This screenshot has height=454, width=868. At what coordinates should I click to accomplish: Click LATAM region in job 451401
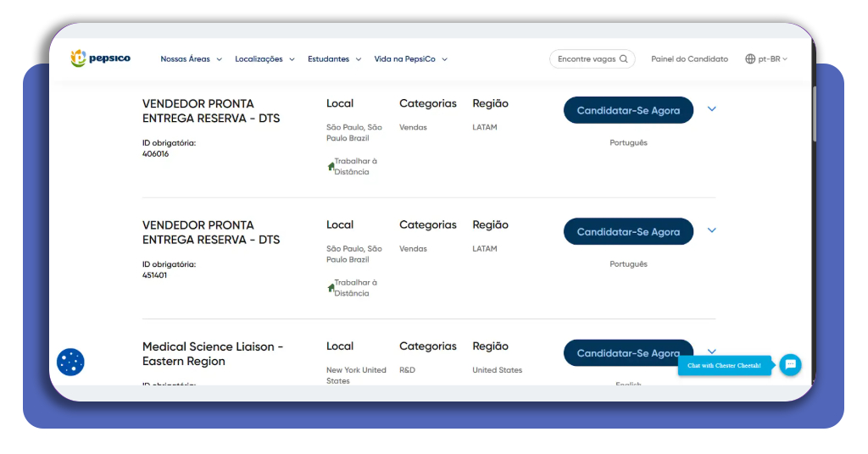[484, 248]
